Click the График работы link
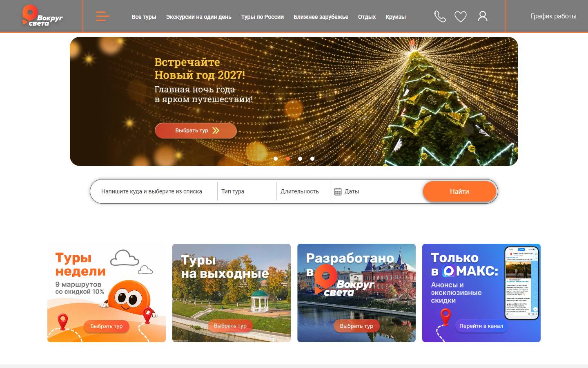The width and height of the screenshot is (588, 368). point(553,16)
